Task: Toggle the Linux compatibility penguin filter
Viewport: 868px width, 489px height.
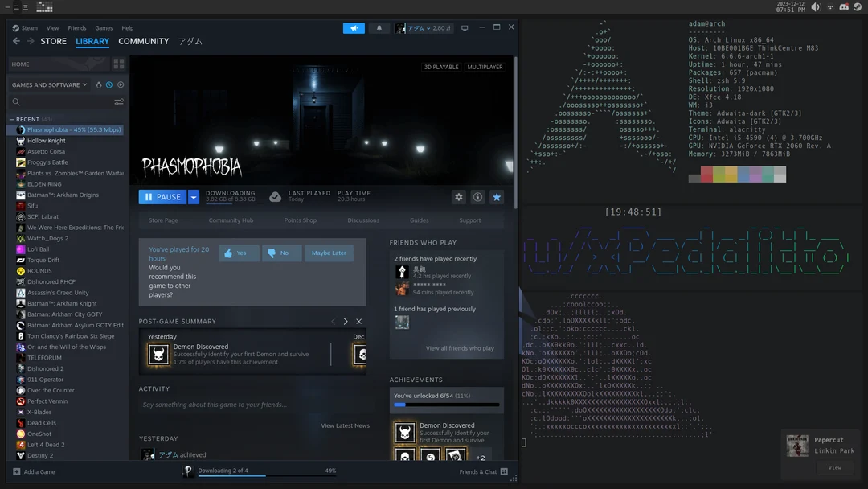Action: (x=99, y=84)
